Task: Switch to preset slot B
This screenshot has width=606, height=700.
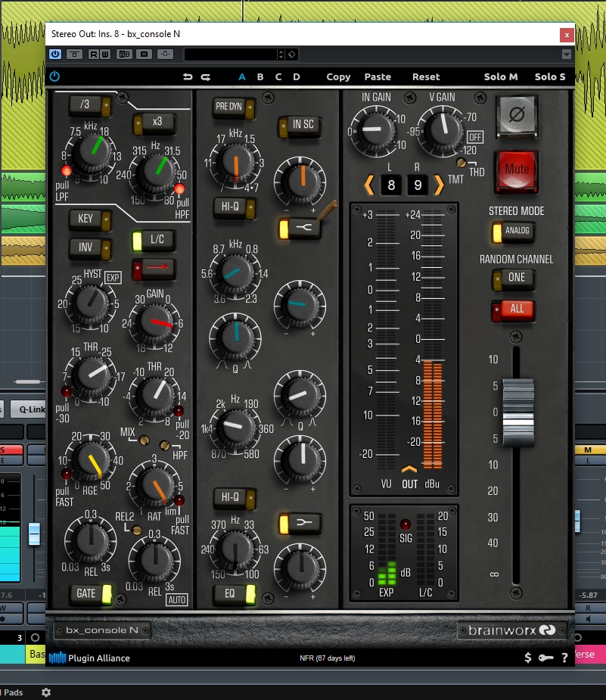Action: tap(260, 76)
